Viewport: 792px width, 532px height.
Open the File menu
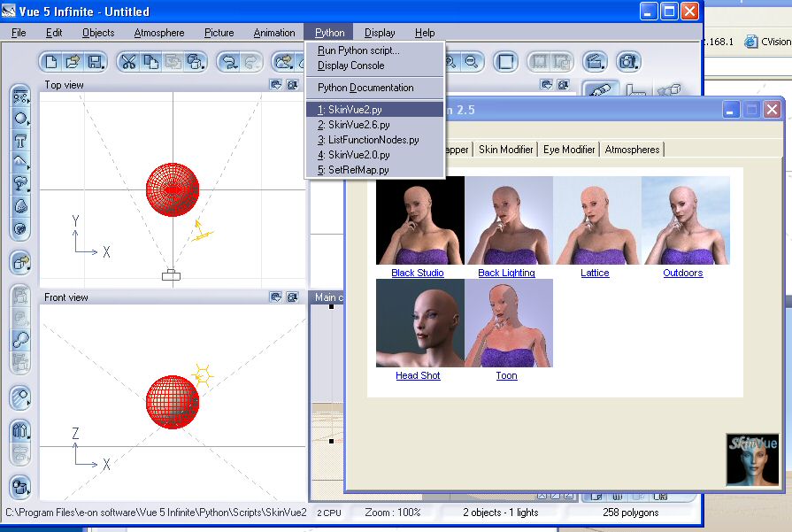pos(19,33)
